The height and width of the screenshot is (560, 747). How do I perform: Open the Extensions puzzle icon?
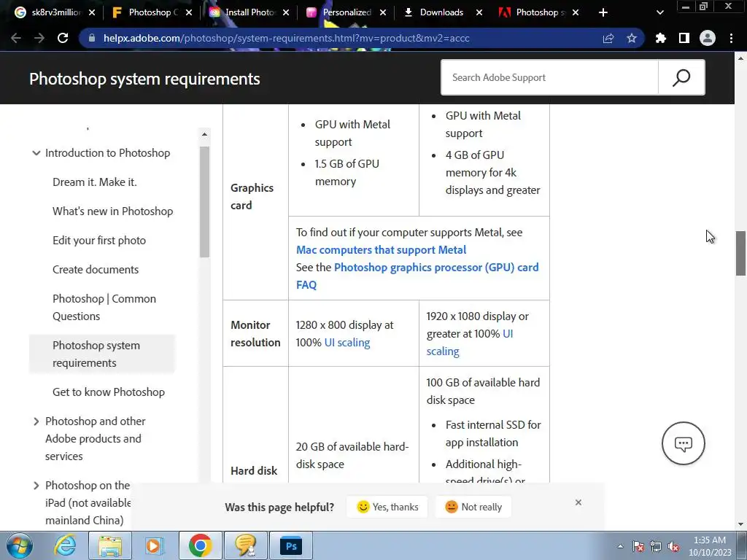tap(660, 38)
